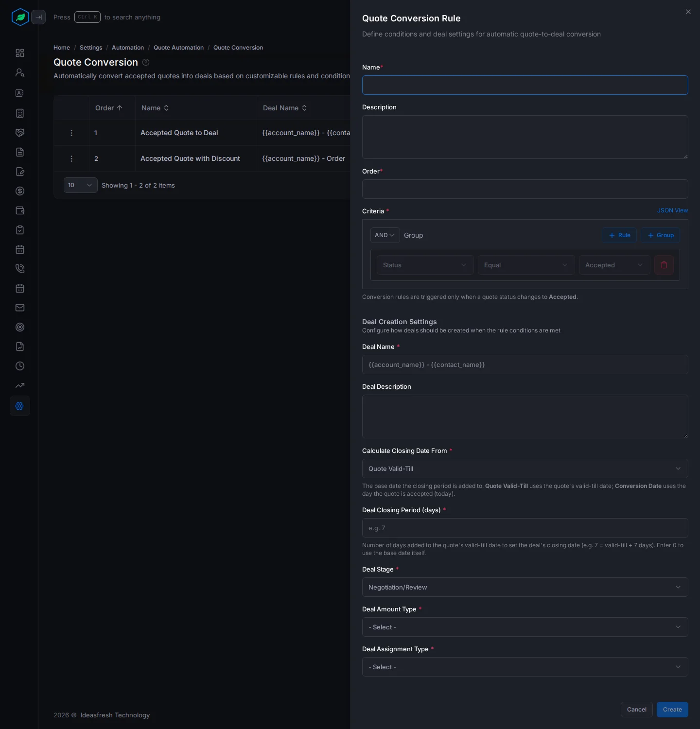Open the trending arrow analytics sidebar icon
This screenshot has height=729, width=700.
(x=20, y=385)
